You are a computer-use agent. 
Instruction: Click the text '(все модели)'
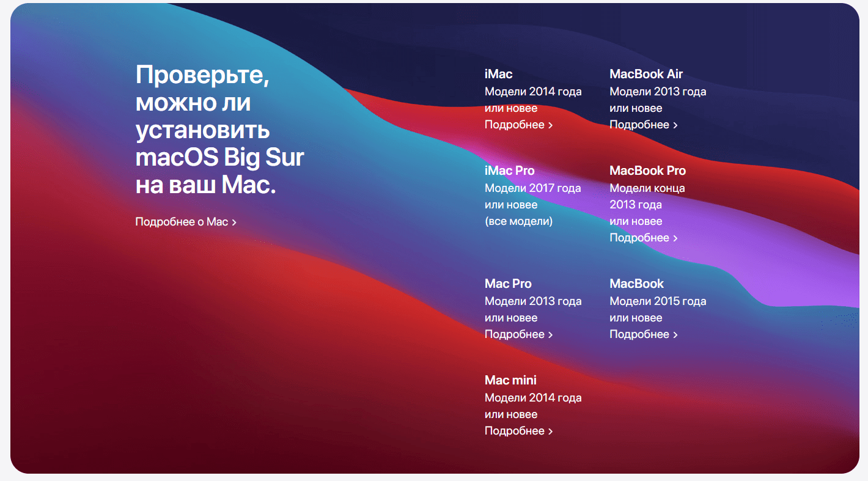[x=518, y=221]
